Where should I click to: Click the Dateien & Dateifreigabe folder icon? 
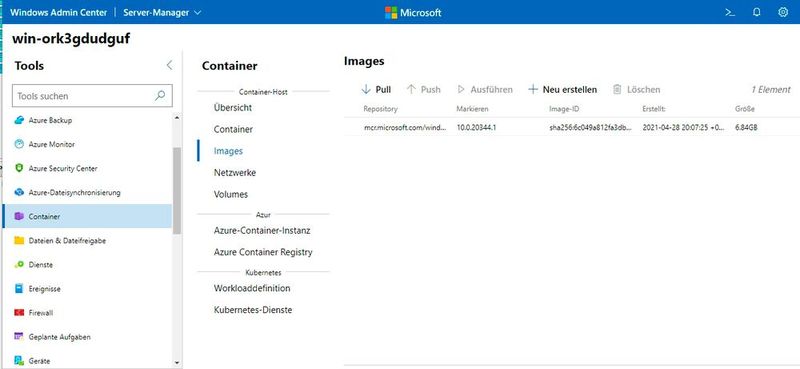pos(19,240)
